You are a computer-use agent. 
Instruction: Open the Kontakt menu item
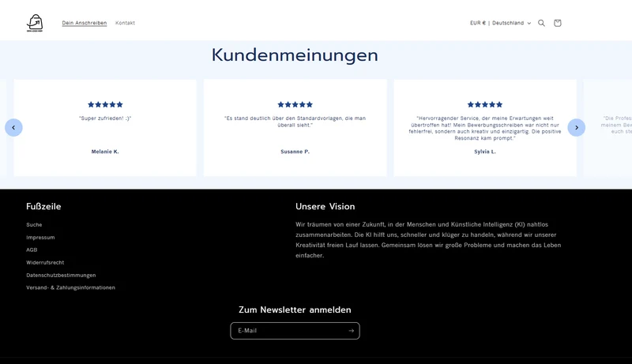(125, 23)
